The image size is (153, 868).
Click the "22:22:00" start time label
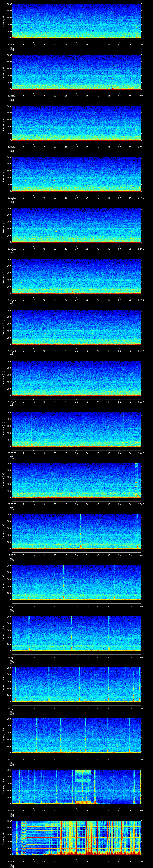12,300
